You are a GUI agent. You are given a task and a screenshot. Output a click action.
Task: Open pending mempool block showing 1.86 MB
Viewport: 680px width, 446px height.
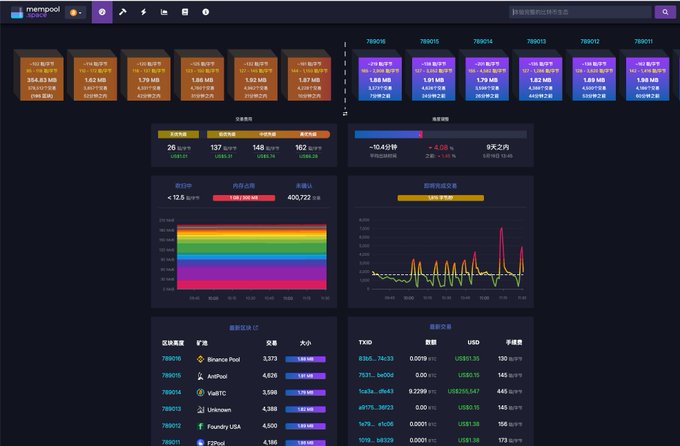202,79
